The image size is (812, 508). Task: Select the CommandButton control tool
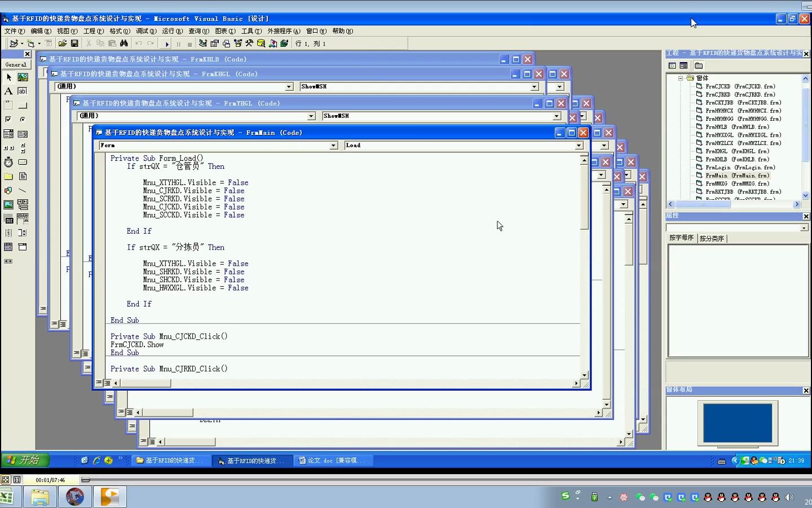(x=23, y=105)
